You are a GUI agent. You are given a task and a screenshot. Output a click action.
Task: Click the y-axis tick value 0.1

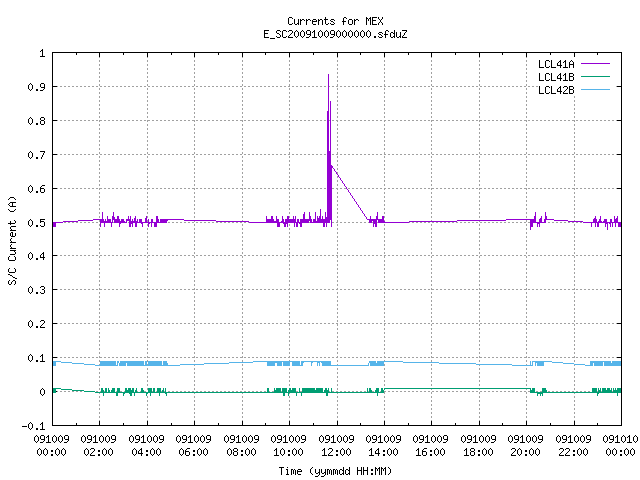point(36,358)
